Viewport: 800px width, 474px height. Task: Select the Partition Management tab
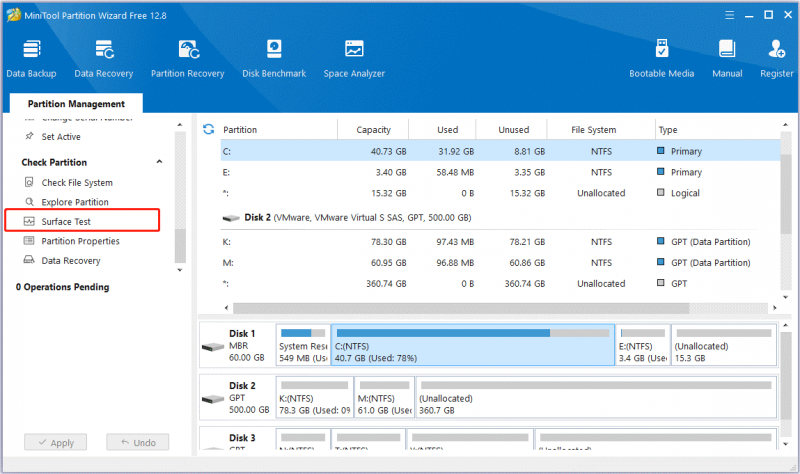tap(76, 104)
